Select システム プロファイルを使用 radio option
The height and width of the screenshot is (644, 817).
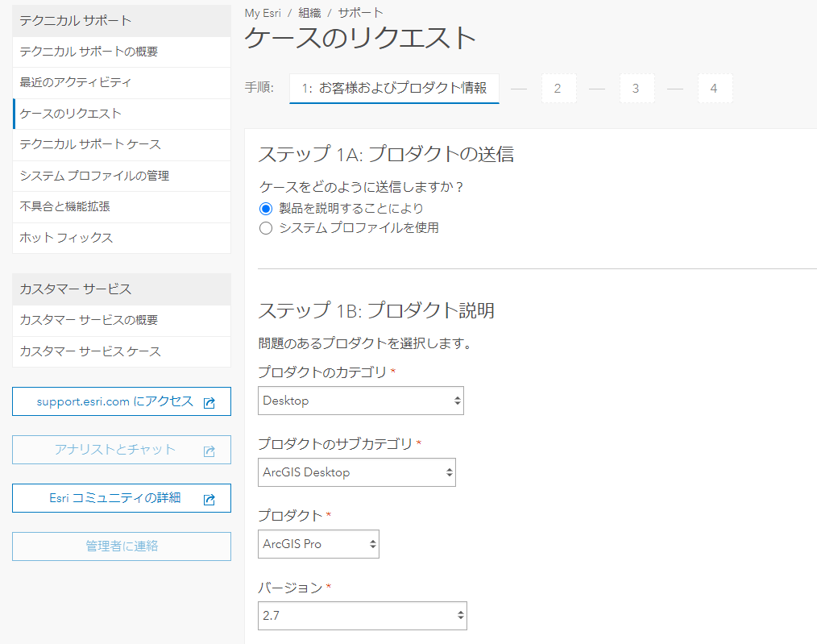click(266, 228)
